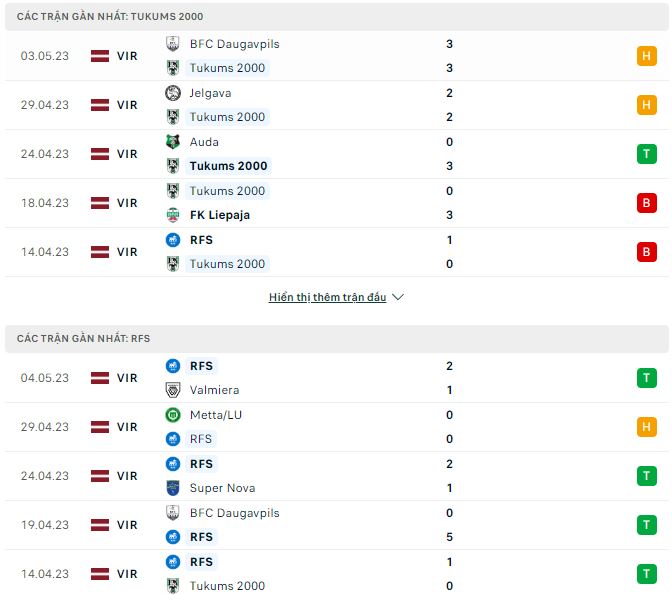Click the BFC Daugavpils club logo on 03.05.23
This screenshot has width=672, height=595.
[x=173, y=44]
